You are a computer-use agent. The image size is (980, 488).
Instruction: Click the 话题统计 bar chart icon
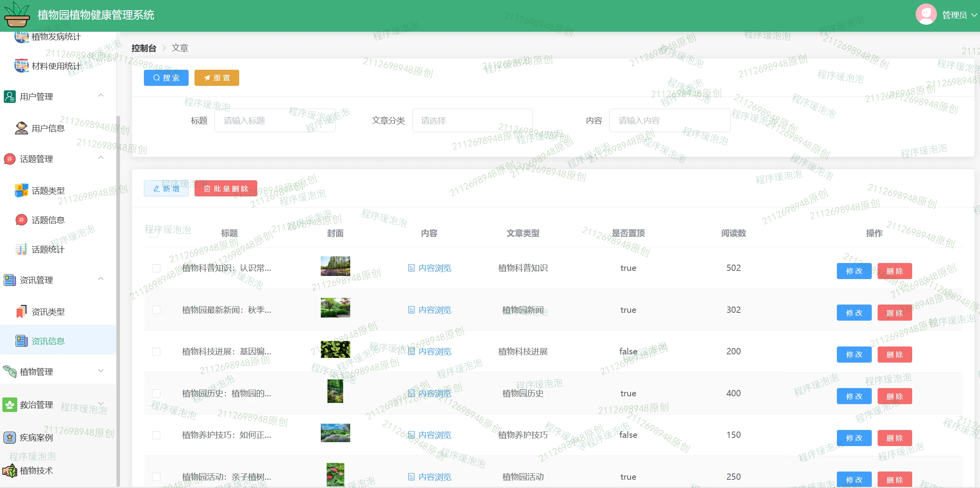click(x=21, y=249)
